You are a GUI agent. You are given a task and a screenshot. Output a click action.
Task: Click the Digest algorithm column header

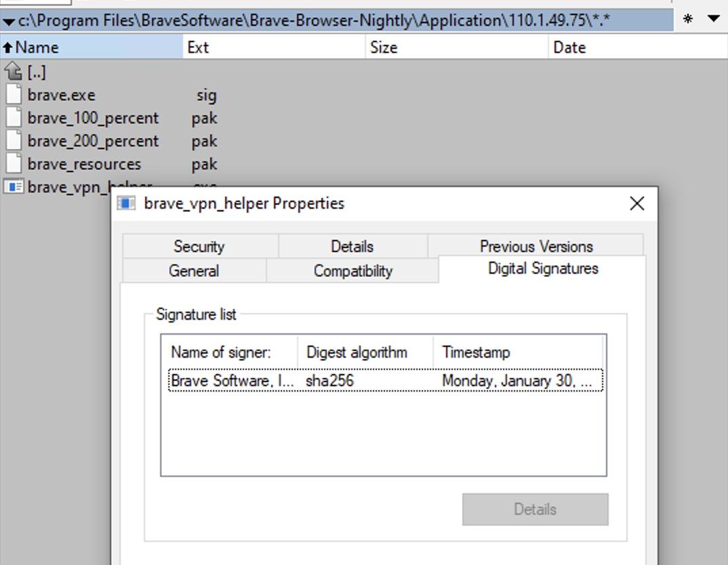[x=365, y=352]
